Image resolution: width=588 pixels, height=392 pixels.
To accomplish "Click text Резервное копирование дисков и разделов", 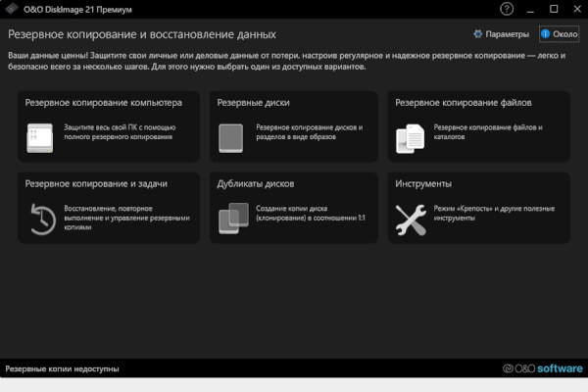I will click(310, 132).
